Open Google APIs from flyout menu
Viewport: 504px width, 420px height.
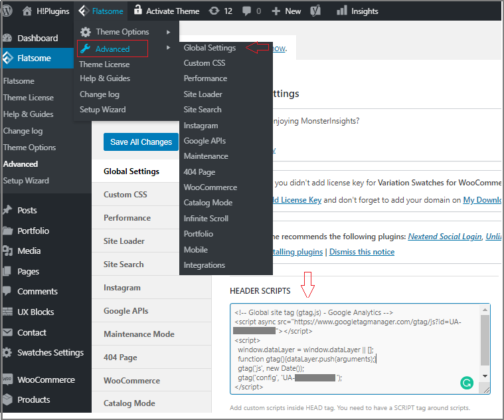pos(205,141)
